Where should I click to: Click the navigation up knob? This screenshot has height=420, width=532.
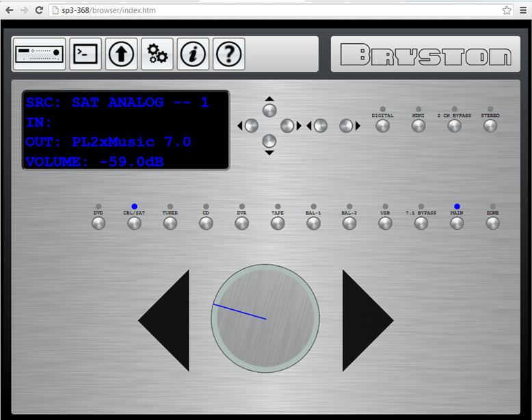pyautogui.click(x=269, y=110)
